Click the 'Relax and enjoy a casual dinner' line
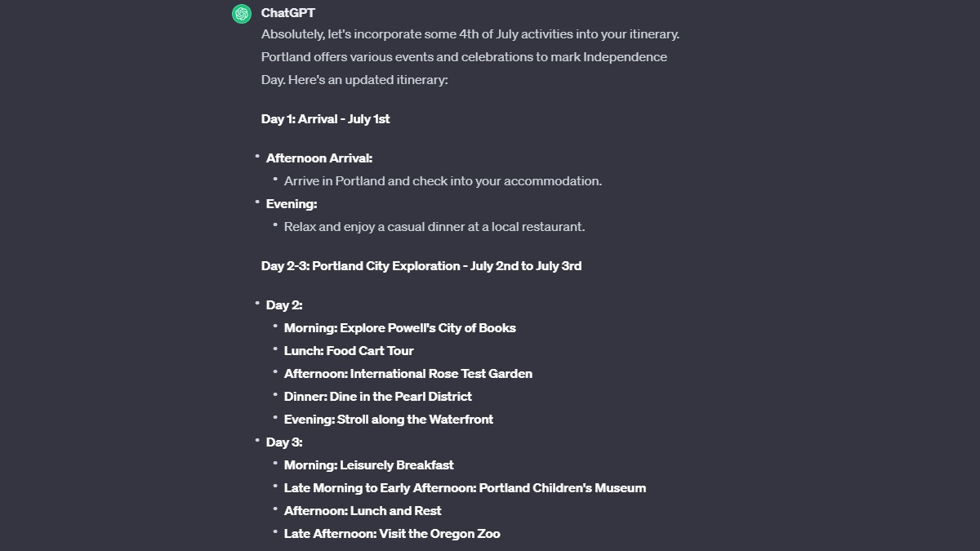The image size is (980, 551). point(434,227)
